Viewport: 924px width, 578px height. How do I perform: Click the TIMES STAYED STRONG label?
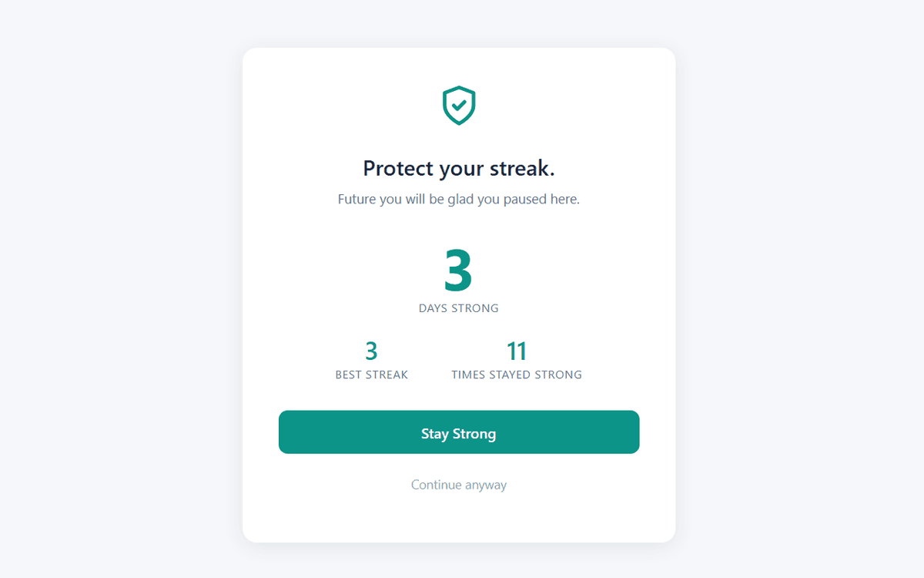(x=517, y=375)
